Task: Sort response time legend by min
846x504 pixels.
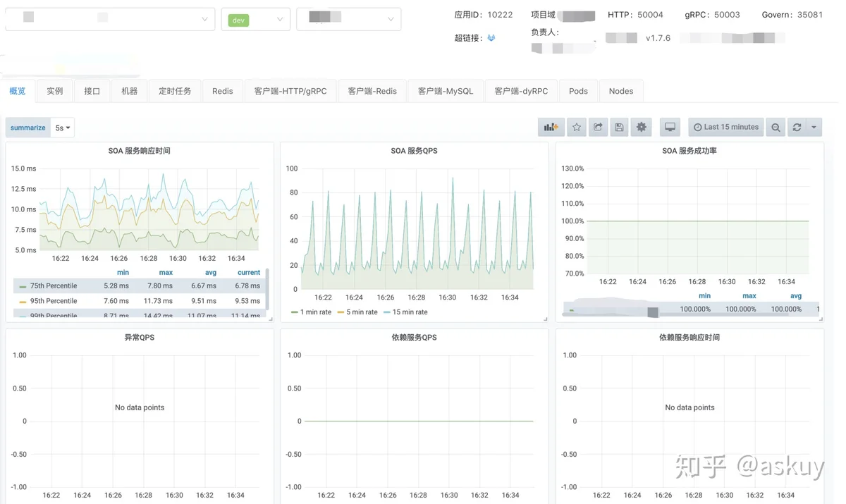Action: tap(123, 272)
